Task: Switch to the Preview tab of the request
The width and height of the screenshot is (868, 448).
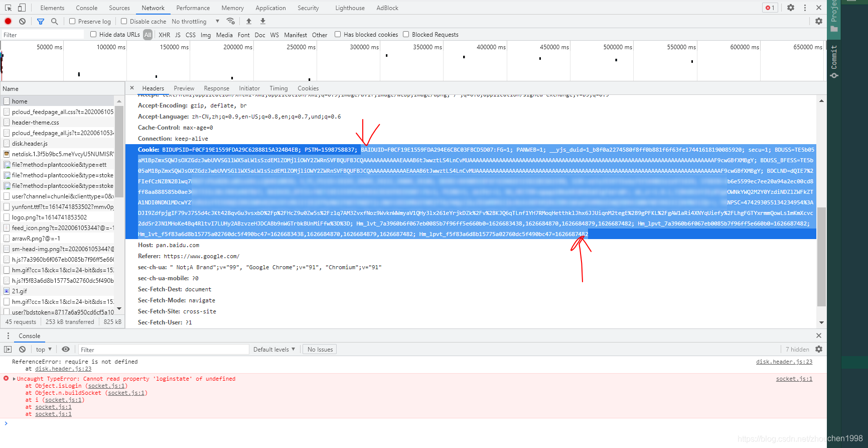Action: tap(184, 88)
